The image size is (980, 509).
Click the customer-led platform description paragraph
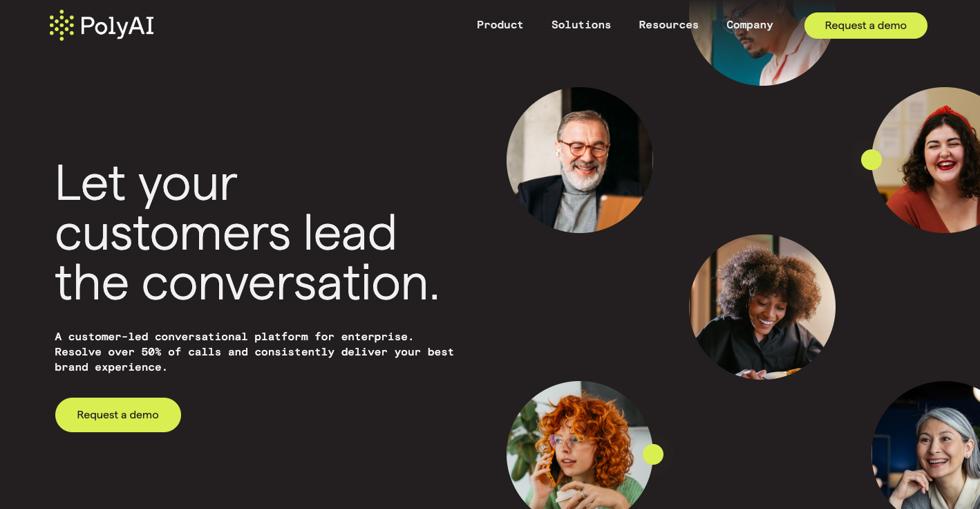pyautogui.click(x=254, y=352)
